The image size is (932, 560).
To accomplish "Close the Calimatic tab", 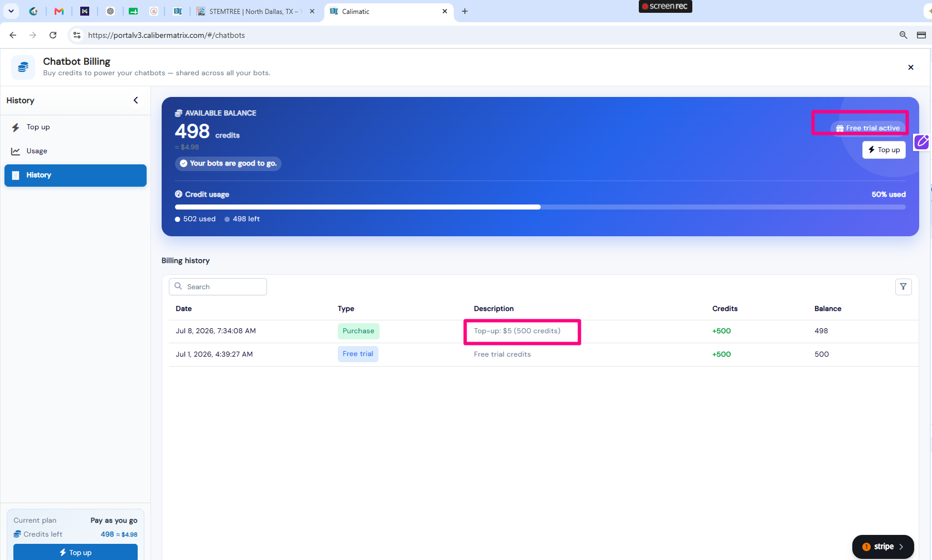I will coord(445,11).
